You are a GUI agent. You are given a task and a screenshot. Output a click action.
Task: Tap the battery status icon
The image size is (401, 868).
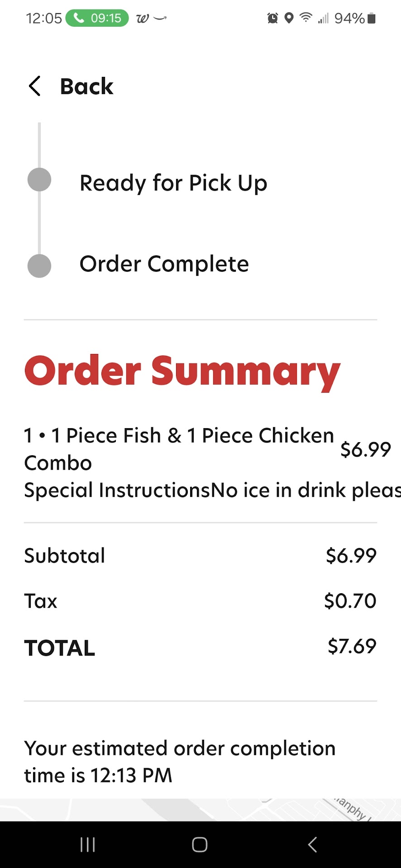click(x=372, y=18)
